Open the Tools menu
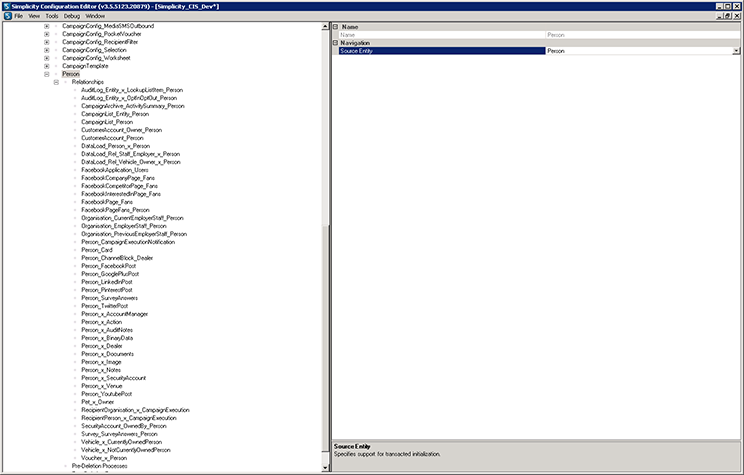The width and height of the screenshot is (744, 475). pyautogui.click(x=50, y=16)
